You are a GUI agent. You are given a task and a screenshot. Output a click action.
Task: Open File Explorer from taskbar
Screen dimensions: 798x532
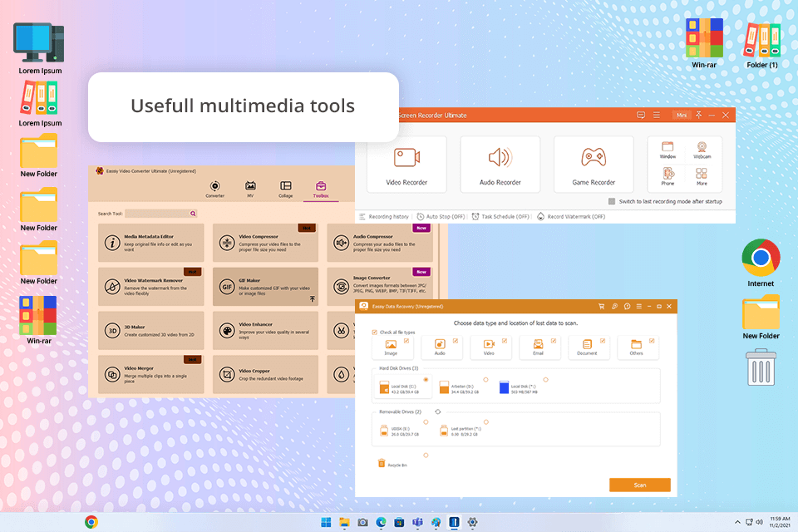(x=344, y=522)
